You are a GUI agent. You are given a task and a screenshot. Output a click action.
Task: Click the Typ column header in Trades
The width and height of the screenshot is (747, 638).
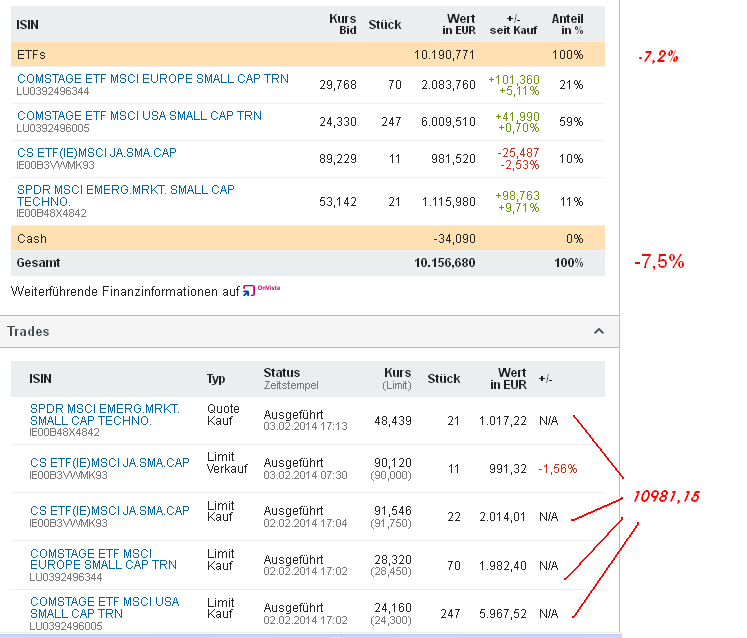[x=216, y=379]
